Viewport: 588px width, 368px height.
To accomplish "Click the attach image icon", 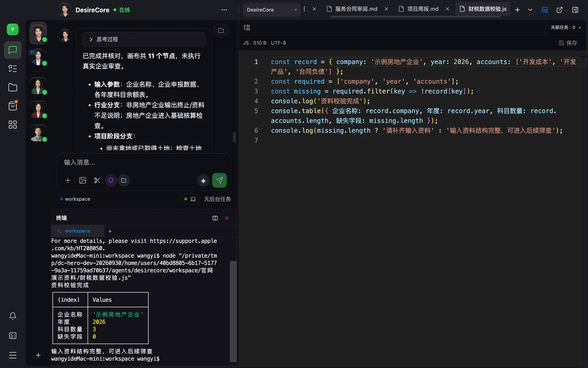I will (x=82, y=180).
